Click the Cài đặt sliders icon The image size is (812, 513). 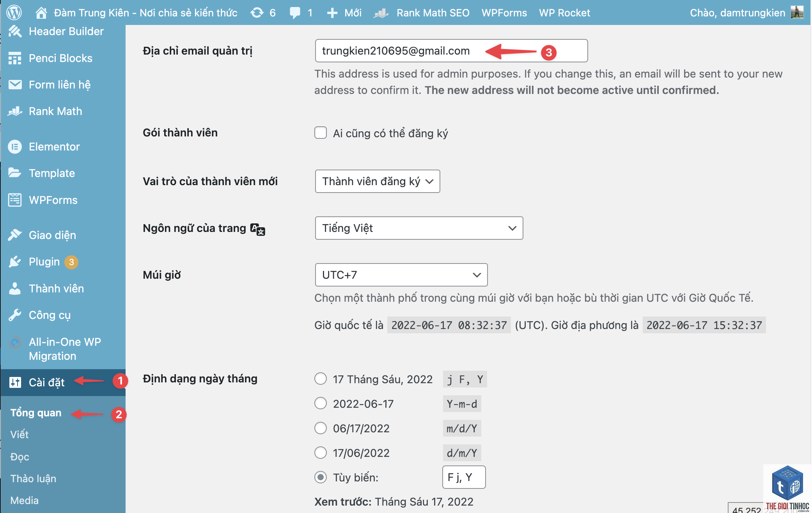click(x=15, y=382)
